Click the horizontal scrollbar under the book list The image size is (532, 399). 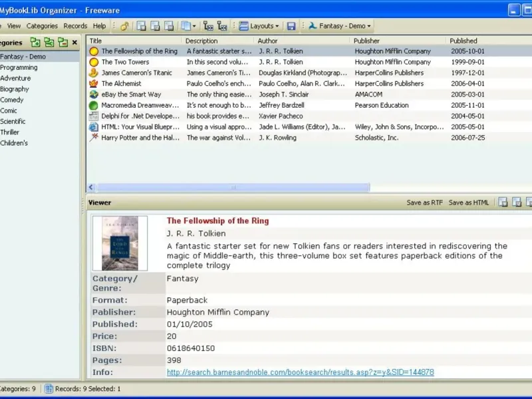(x=233, y=188)
